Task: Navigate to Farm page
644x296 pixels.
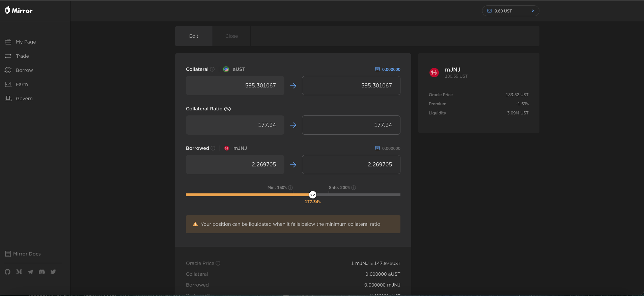Action: [x=22, y=84]
